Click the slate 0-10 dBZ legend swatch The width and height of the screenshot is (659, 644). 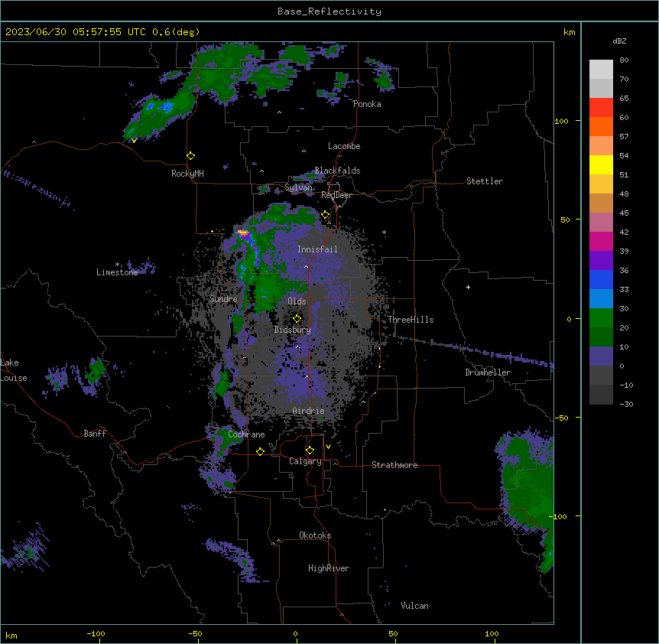(x=601, y=356)
